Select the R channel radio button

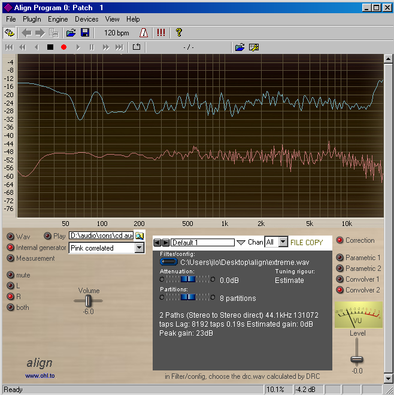click(11, 296)
